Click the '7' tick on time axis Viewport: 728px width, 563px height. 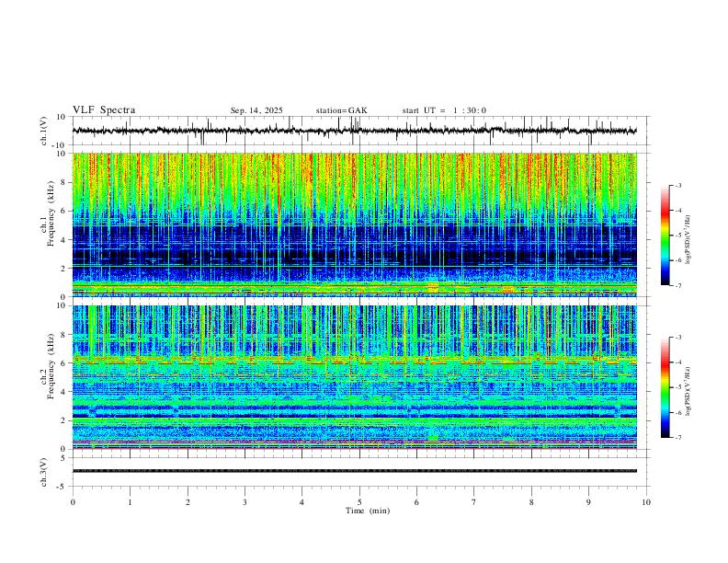point(474,502)
